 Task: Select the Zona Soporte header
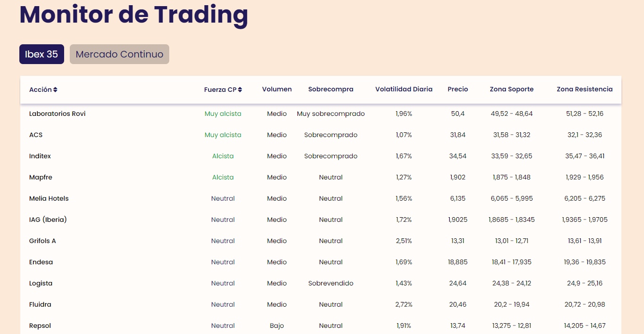(512, 89)
